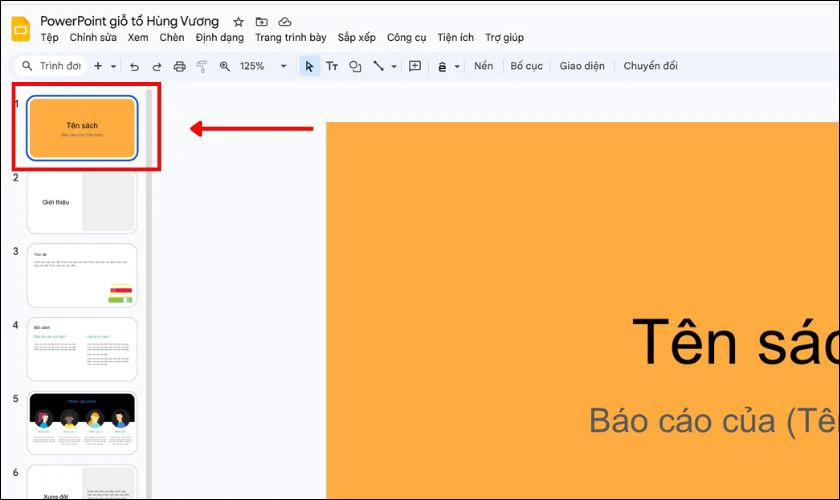
Task: Click the print icon
Action: [x=180, y=66]
